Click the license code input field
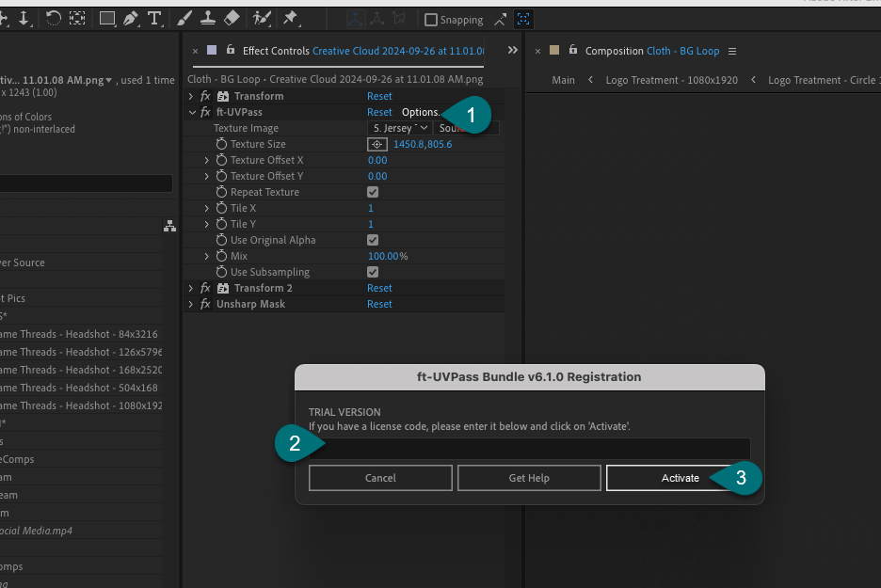Screen dimensions: 881x588 (529, 448)
